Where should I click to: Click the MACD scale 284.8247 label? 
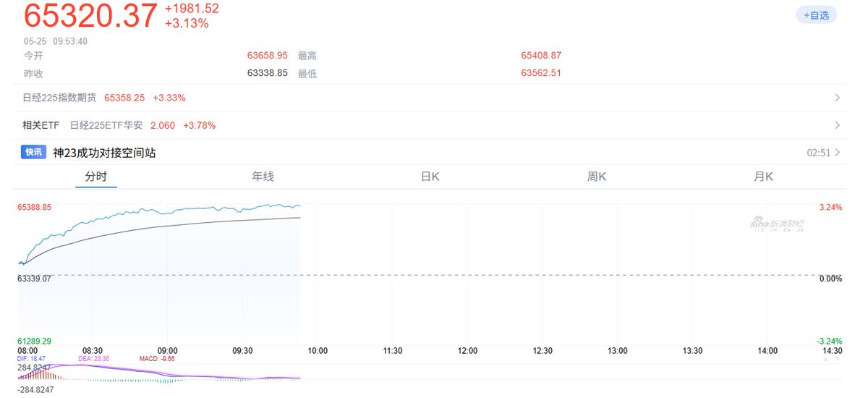click(x=34, y=368)
